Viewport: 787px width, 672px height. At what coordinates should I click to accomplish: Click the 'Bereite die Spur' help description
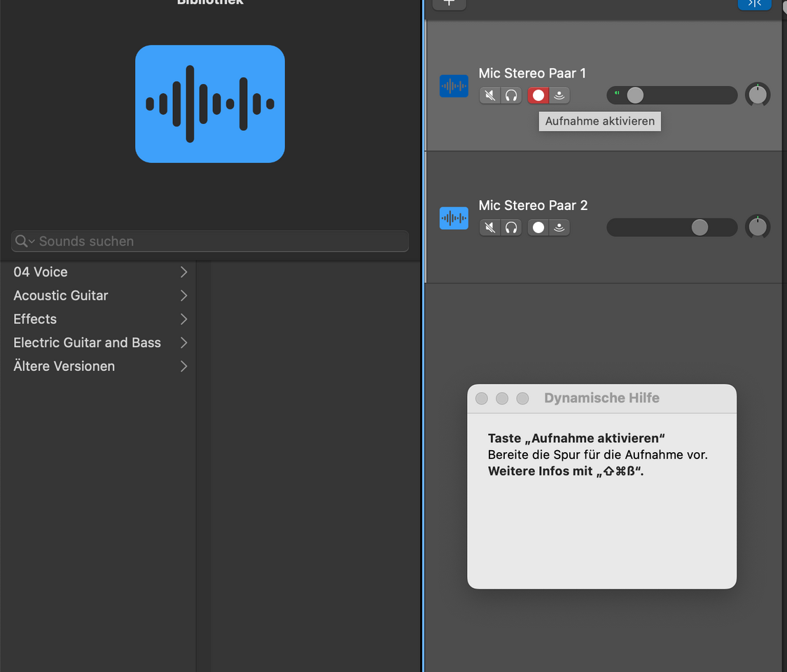[598, 455]
